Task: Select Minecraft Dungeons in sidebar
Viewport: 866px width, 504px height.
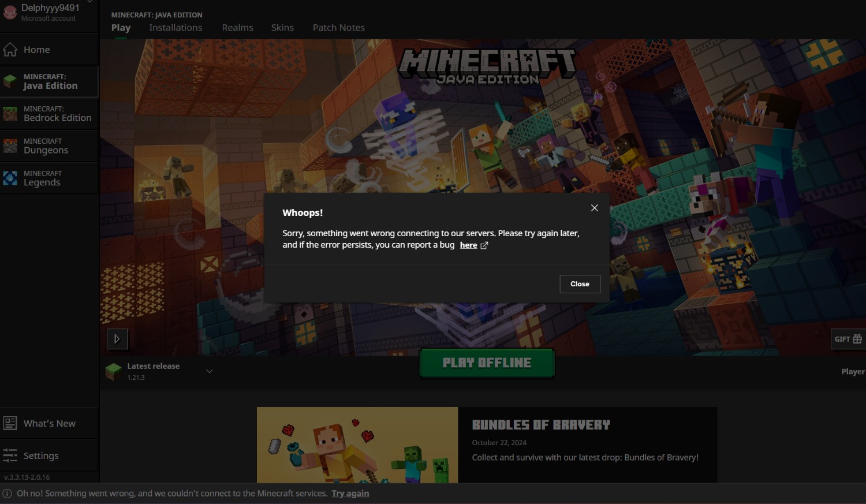Action: click(x=49, y=146)
